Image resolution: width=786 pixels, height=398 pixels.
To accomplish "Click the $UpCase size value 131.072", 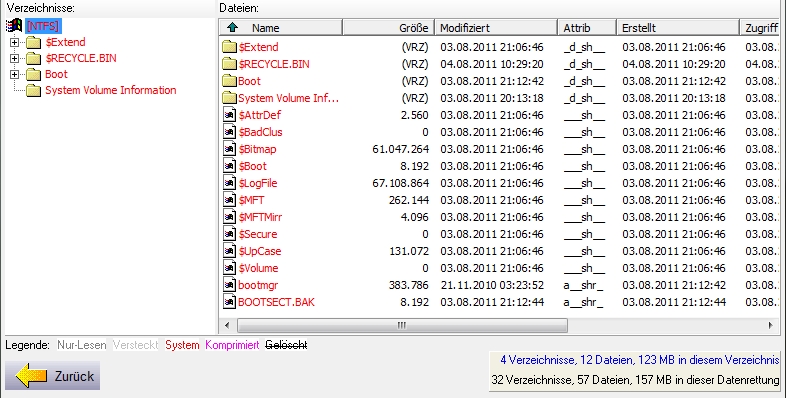I will 409,251.
